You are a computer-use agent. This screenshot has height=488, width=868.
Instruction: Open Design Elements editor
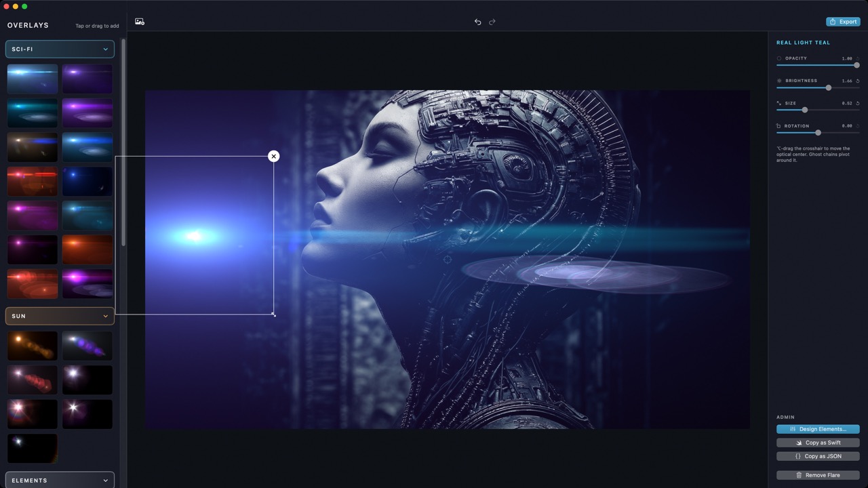[x=818, y=429]
